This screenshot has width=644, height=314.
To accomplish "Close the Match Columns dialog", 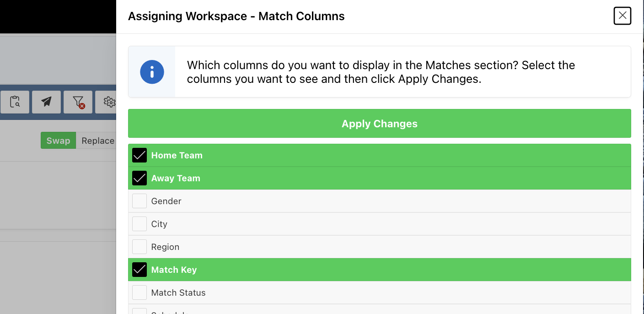I will click(x=622, y=16).
